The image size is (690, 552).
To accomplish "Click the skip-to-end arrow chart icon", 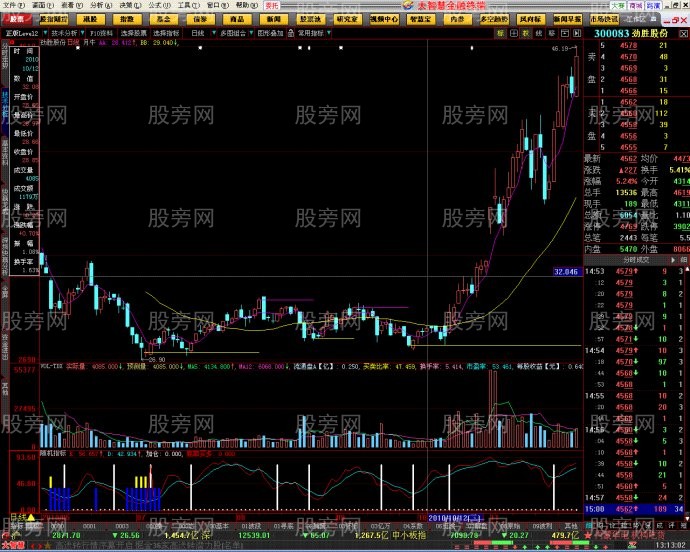I will (x=577, y=33).
